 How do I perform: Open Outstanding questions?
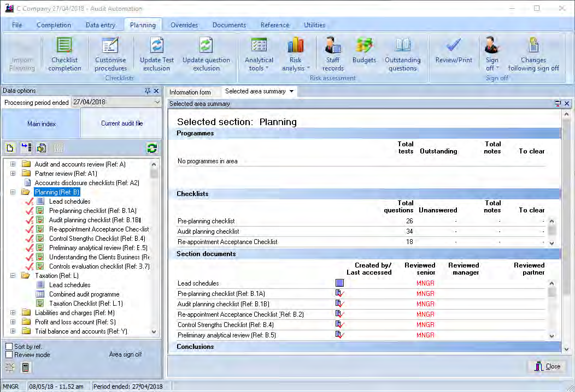point(402,54)
